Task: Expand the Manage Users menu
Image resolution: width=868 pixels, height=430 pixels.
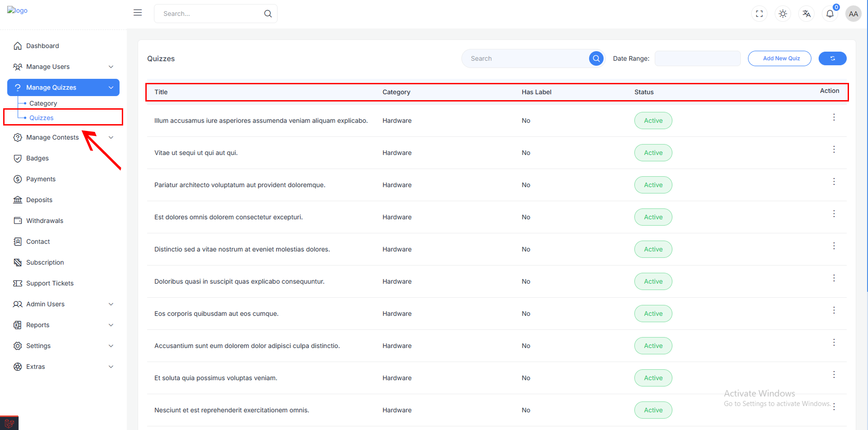Action: 63,67
